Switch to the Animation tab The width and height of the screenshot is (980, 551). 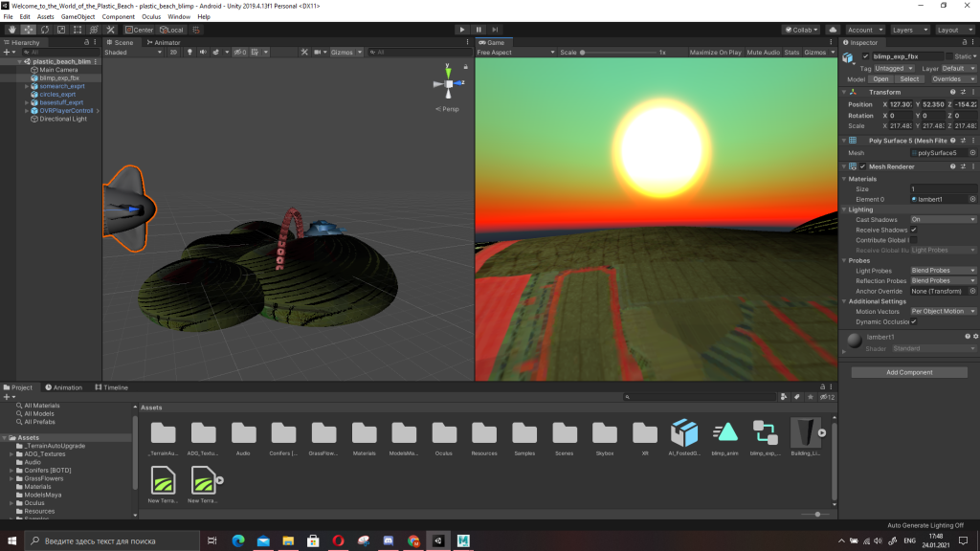point(64,387)
